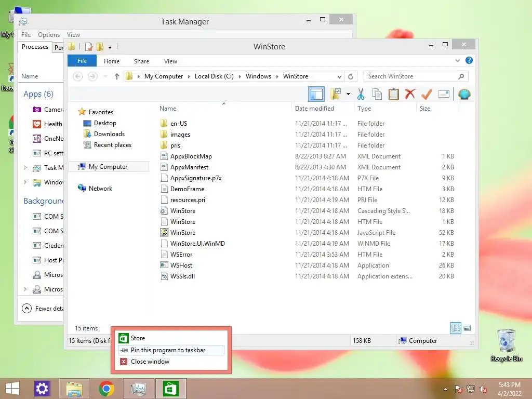Screen dimensions: 532x399
Task: Select the WSSIs.dll file
Action: [x=182, y=276]
